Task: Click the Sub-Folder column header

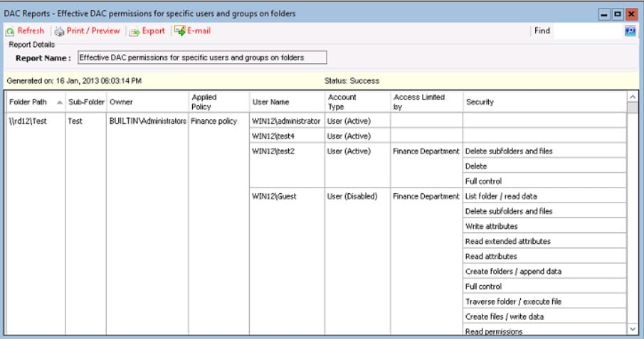Action: click(86, 102)
